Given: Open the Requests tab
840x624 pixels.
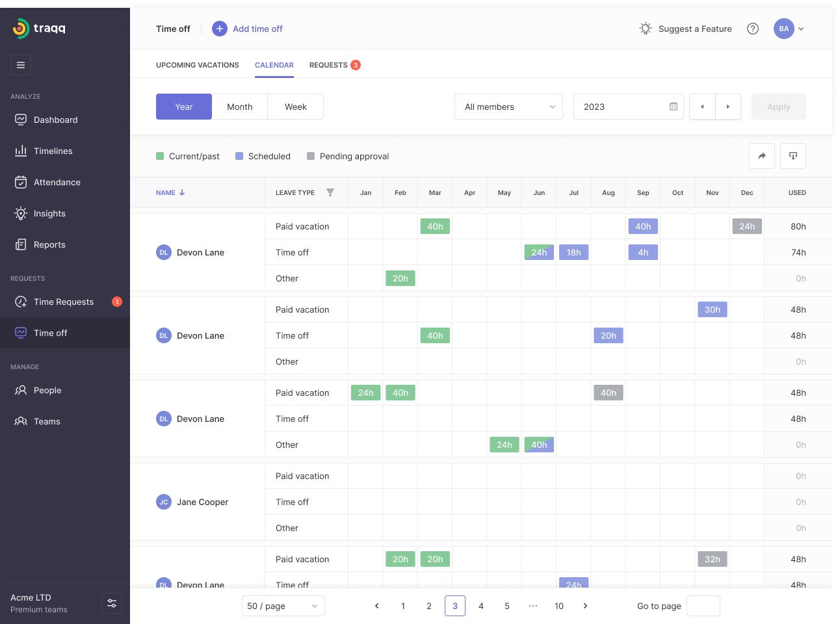Looking at the screenshot, I should tap(328, 65).
